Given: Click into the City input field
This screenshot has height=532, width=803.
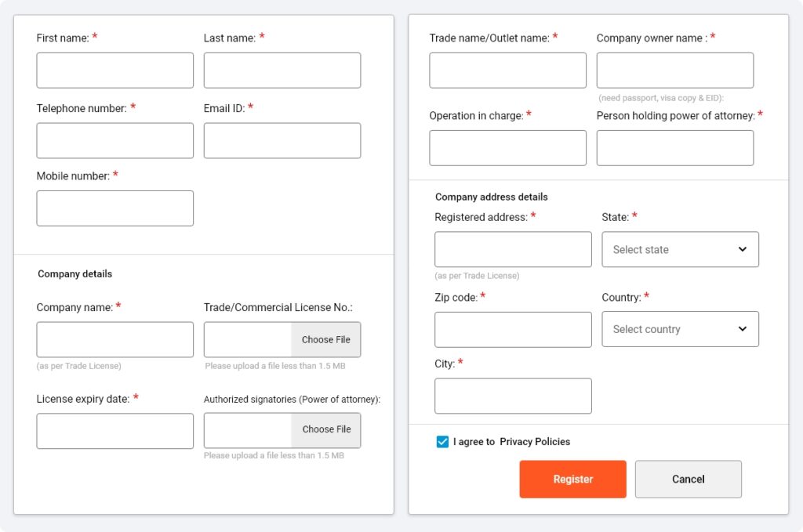Looking at the screenshot, I should [x=513, y=396].
